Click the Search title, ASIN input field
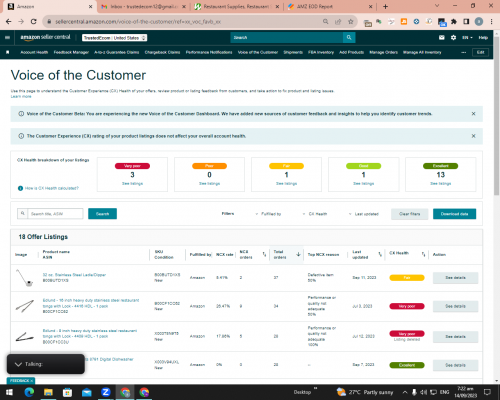 [55, 214]
